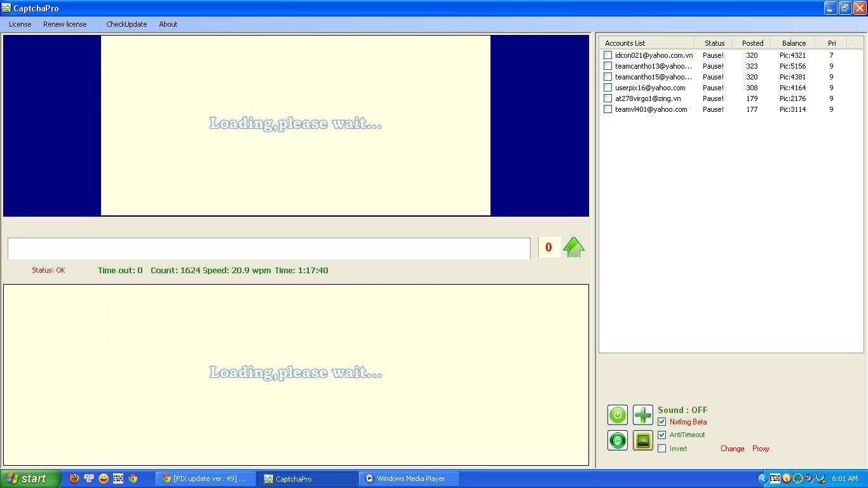
Task: Sort by the Balance column header
Action: pyautogui.click(x=793, y=43)
